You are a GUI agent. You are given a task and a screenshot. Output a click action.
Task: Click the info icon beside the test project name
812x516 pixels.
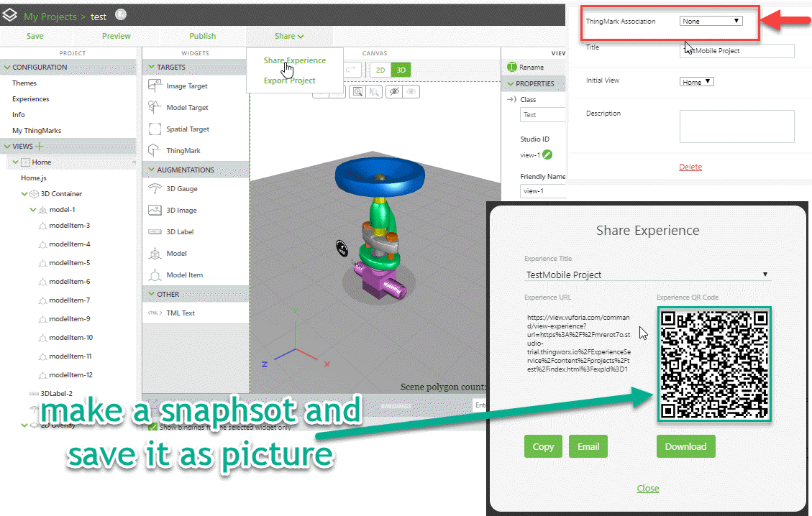121,14
